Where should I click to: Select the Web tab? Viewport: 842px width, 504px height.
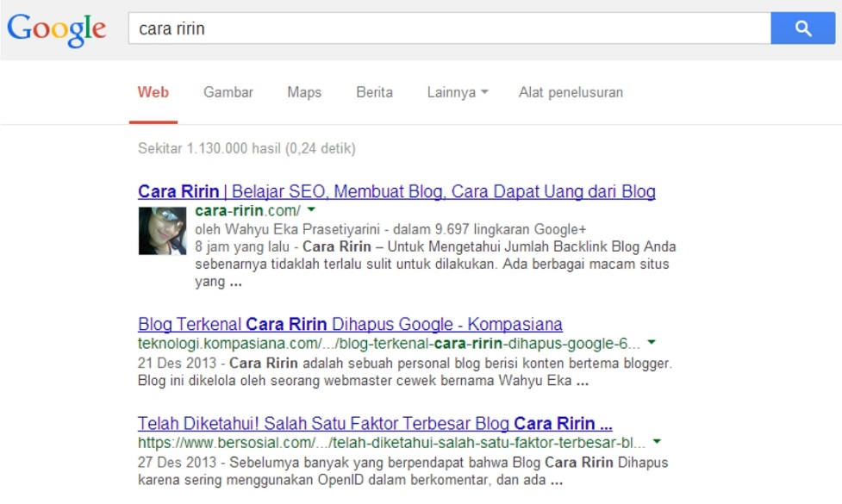(153, 92)
